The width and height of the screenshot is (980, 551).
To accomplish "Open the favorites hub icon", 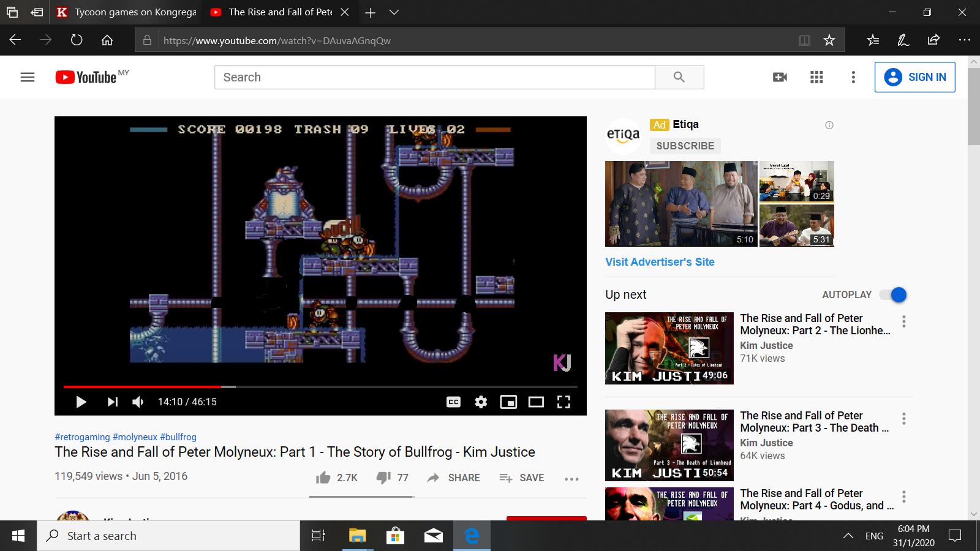I will (873, 40).
